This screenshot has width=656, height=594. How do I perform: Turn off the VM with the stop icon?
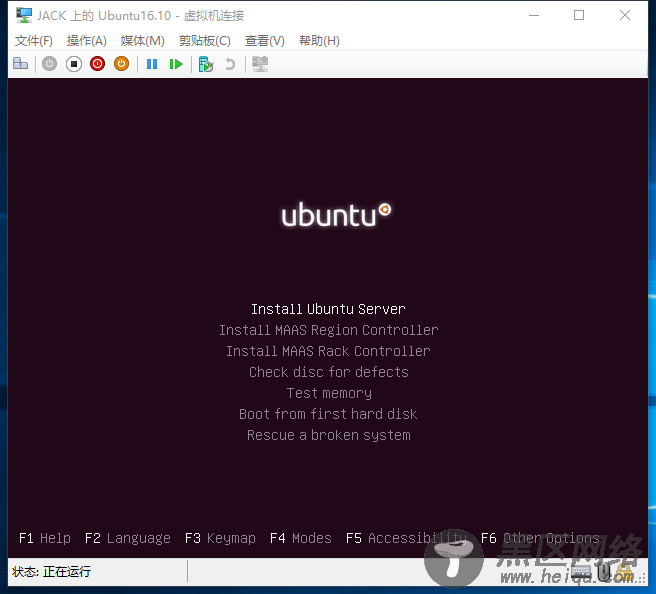(x=74, y=64)
